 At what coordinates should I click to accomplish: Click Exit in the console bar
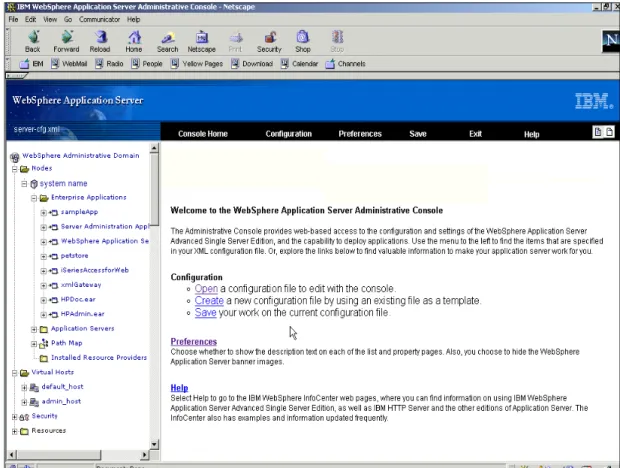click(x=476, y=134)
